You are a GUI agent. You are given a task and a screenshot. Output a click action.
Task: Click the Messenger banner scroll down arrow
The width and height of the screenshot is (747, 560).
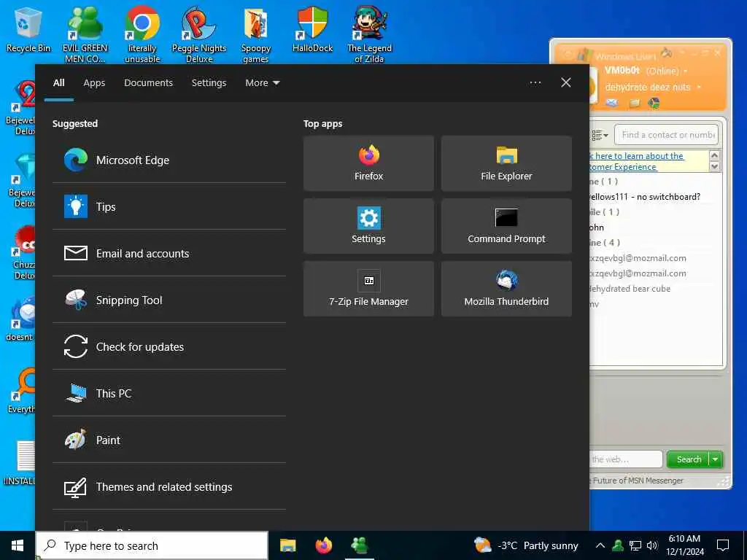click(x=714, y=167)
